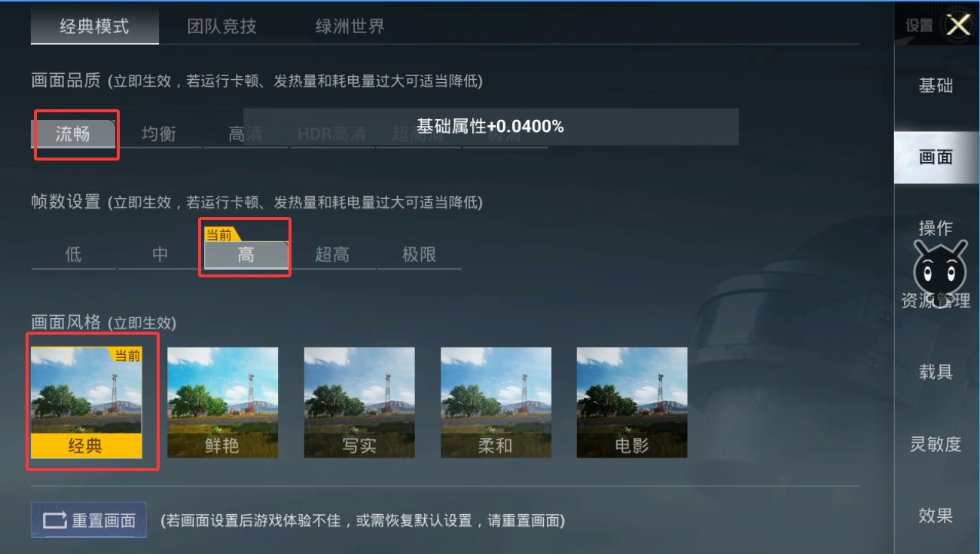Choose 高清 graphics quality option

pyautogui.click(x=246, y=134)
